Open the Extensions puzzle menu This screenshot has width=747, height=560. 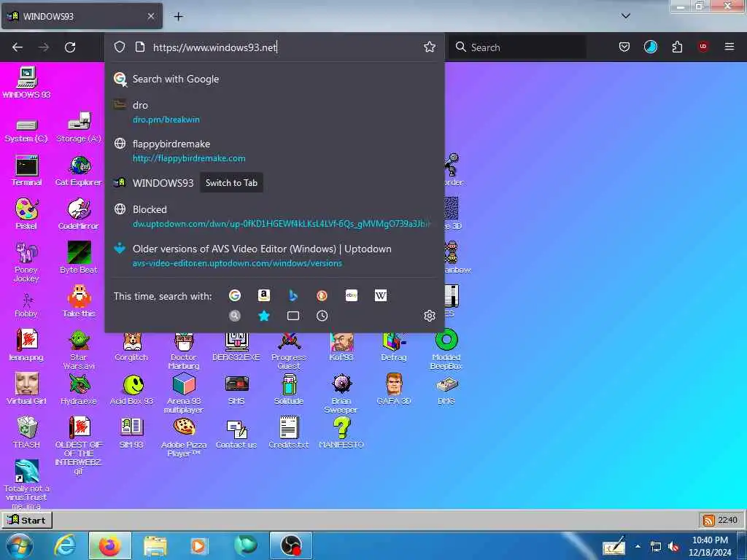tap(677, 47)
